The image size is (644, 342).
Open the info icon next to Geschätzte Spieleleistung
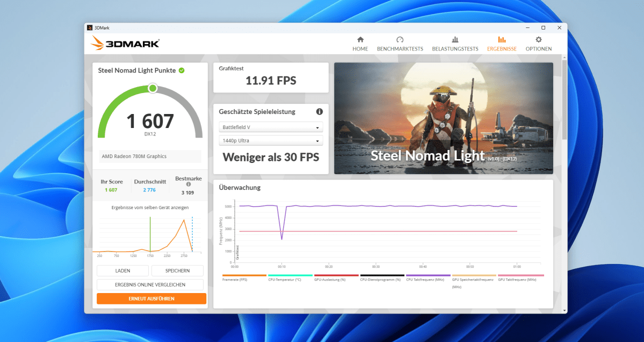coord(320,111)
